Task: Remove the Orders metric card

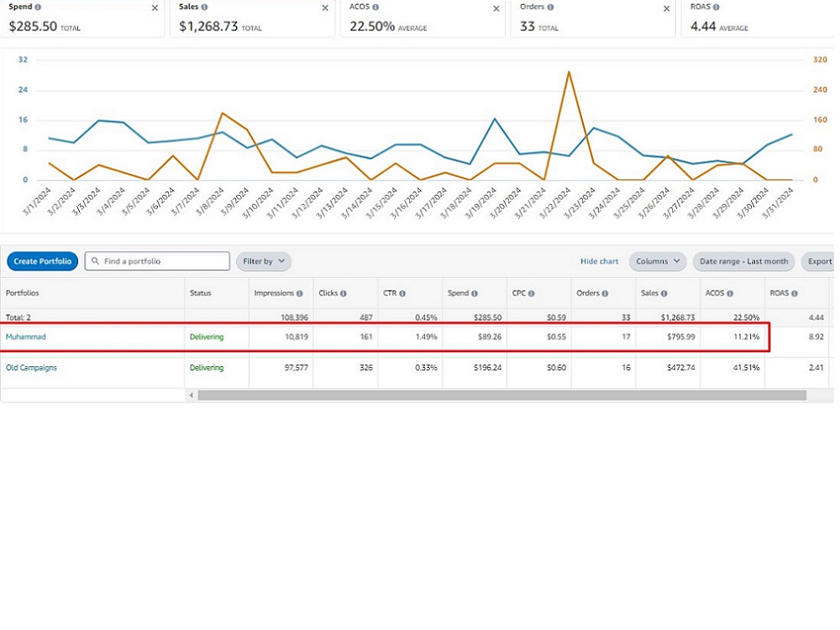Action: 666,8
